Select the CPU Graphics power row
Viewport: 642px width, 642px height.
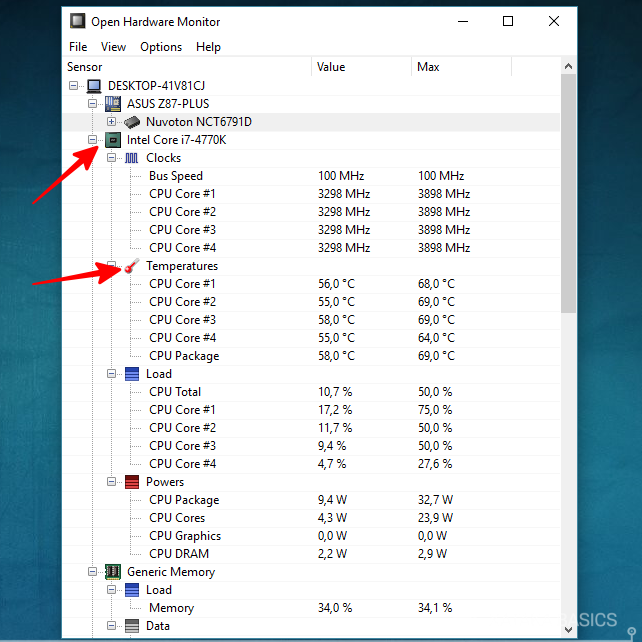[311, 536]
